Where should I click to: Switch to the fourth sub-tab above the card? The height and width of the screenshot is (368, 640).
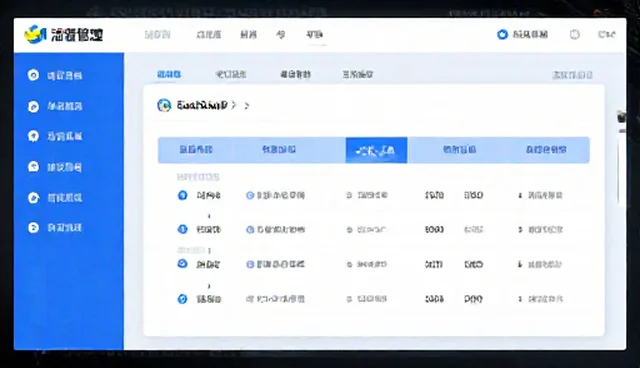coord(358,74)
